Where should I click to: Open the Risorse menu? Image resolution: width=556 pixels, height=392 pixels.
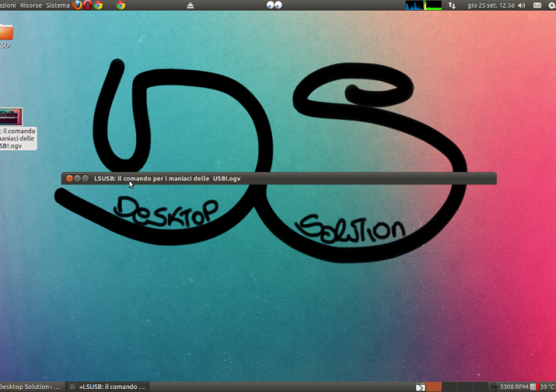pyautogui.click(x=31, y=5)
